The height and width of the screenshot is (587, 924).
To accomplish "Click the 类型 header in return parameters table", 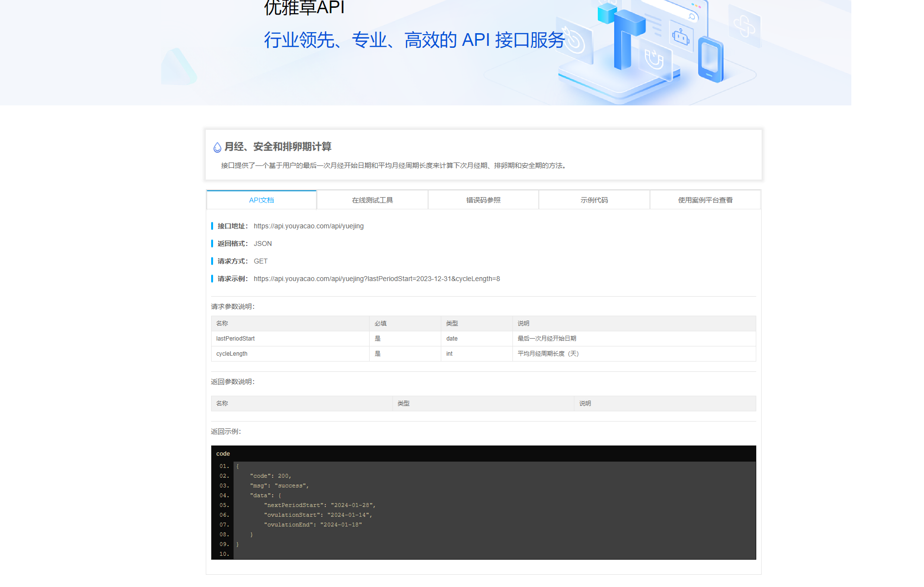I will click(x=483, y=404).
